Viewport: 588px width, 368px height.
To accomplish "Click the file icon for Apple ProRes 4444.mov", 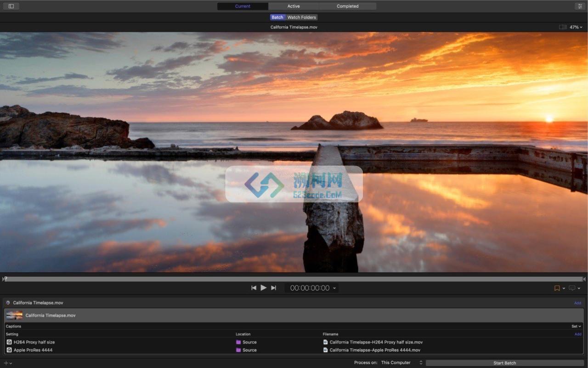I will (325, 350).
